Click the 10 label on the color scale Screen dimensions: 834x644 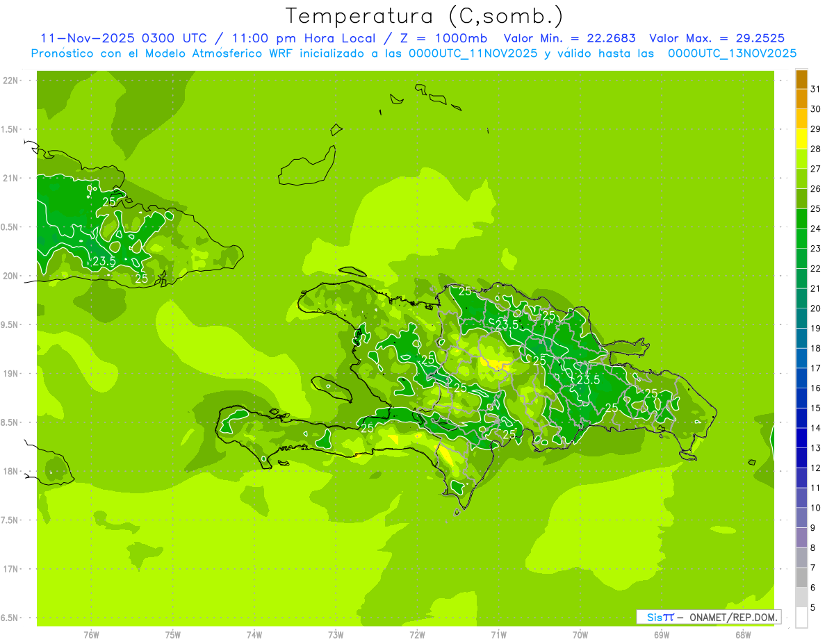pyautogui.click(x=816, y=508)
